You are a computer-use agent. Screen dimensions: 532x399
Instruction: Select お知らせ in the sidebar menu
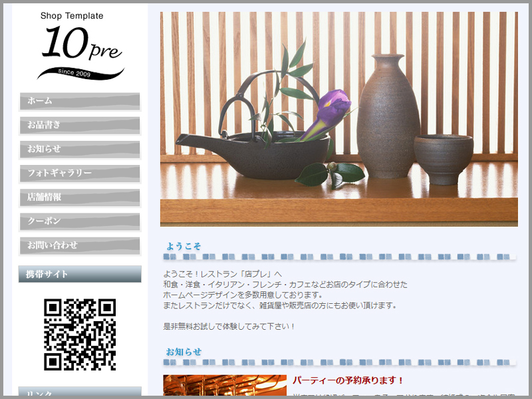click(80, 149)
